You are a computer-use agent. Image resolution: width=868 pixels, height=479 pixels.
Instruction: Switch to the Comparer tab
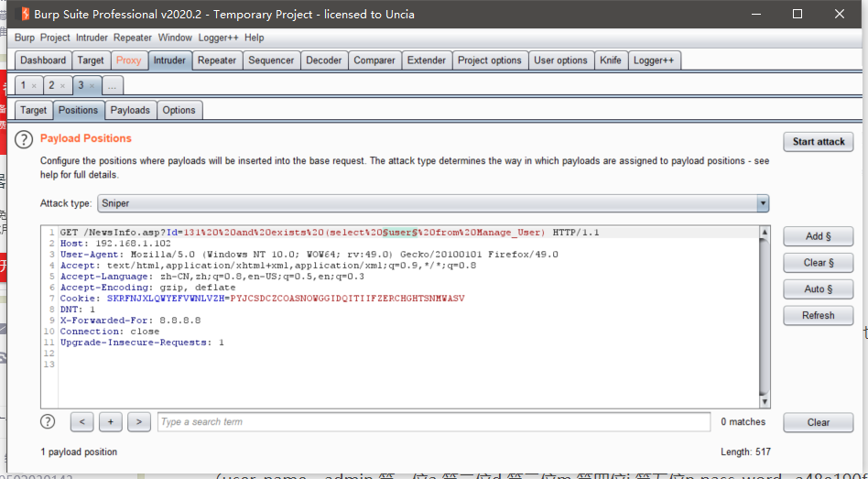374,60
